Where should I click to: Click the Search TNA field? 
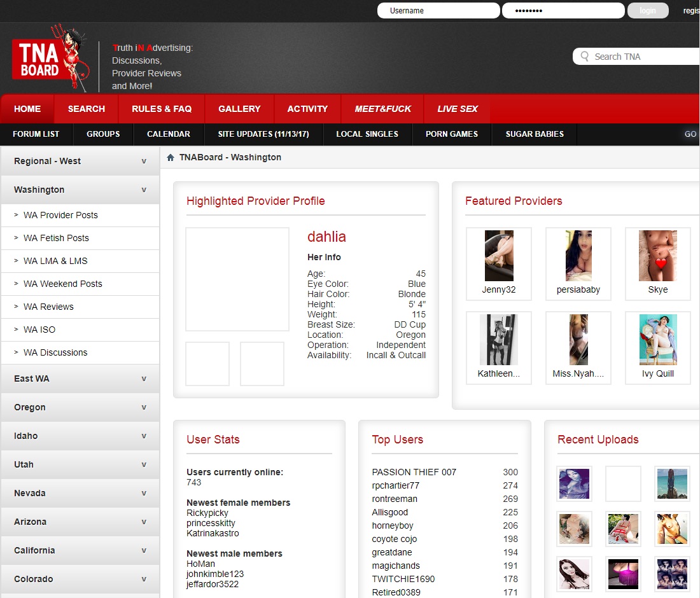(643, 57)
